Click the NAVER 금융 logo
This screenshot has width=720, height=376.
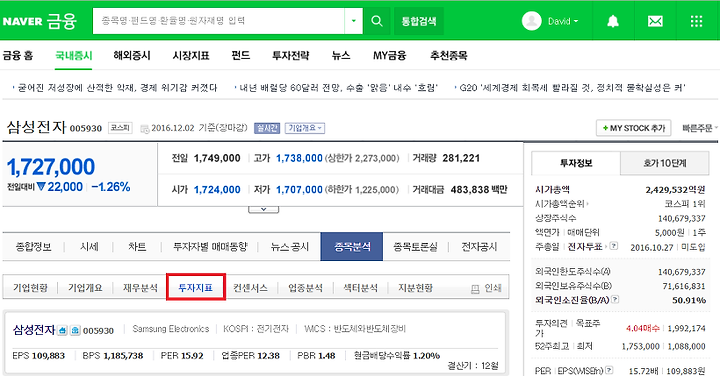pos(39,21)
